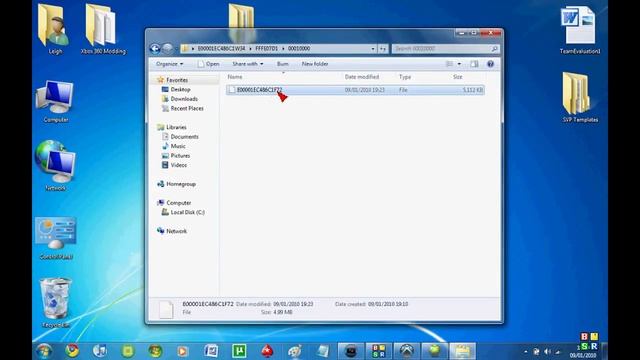
Task: Open the Organize menu
Action: tap(169, 64)
